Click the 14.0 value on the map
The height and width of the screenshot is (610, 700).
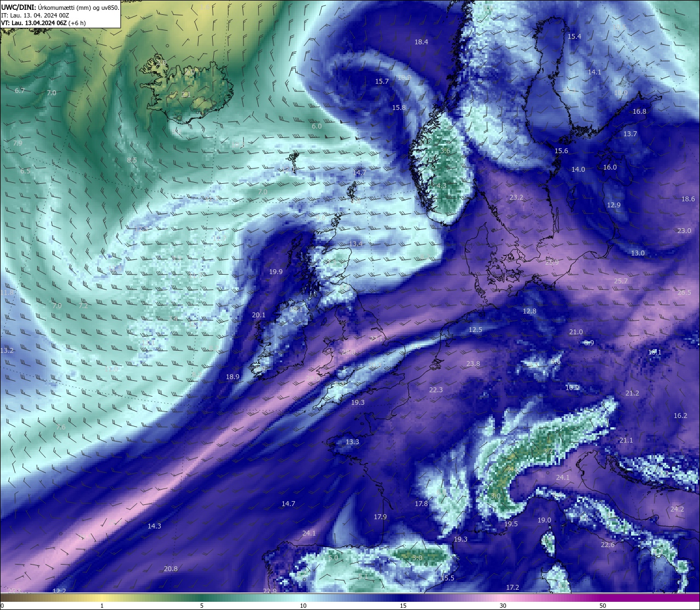[x=578, y=170]
